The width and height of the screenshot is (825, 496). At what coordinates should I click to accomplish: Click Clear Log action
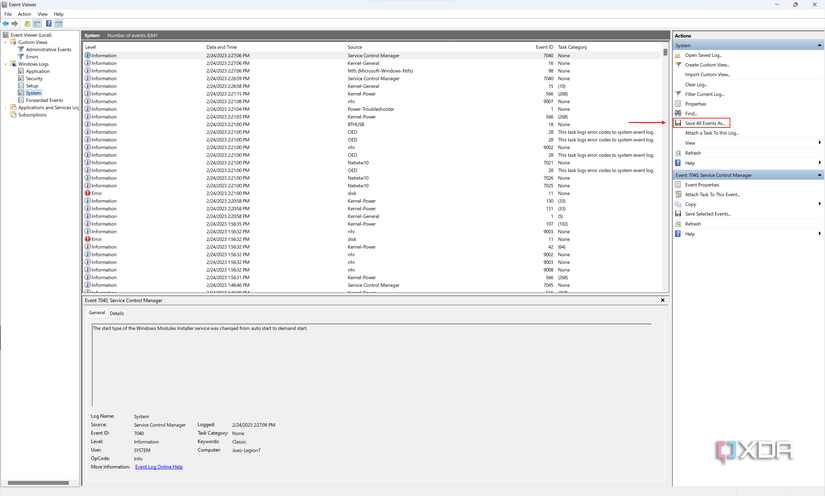[696, 84]
